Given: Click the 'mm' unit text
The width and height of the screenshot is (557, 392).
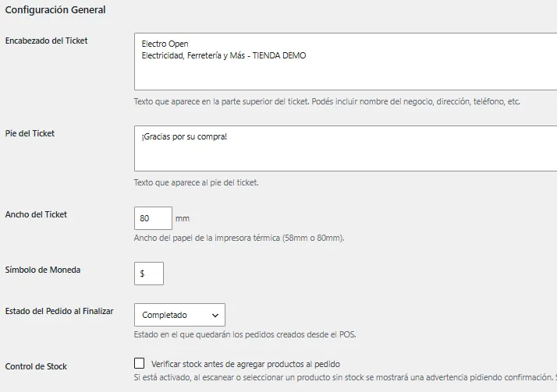Looking at the screenshot, I should click(x=183, y=218).
